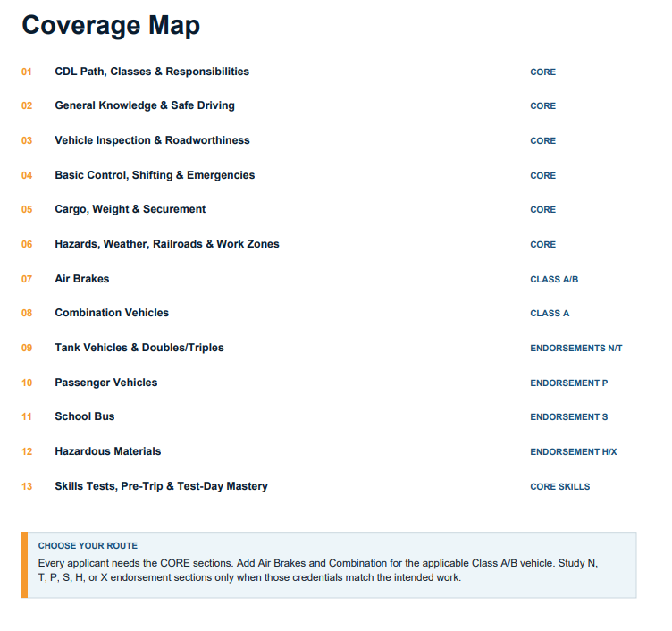672x631 pixels.
Task: Open Hazards, Weather, Railroads & Work Zones entry
Action: coord(167,244)
